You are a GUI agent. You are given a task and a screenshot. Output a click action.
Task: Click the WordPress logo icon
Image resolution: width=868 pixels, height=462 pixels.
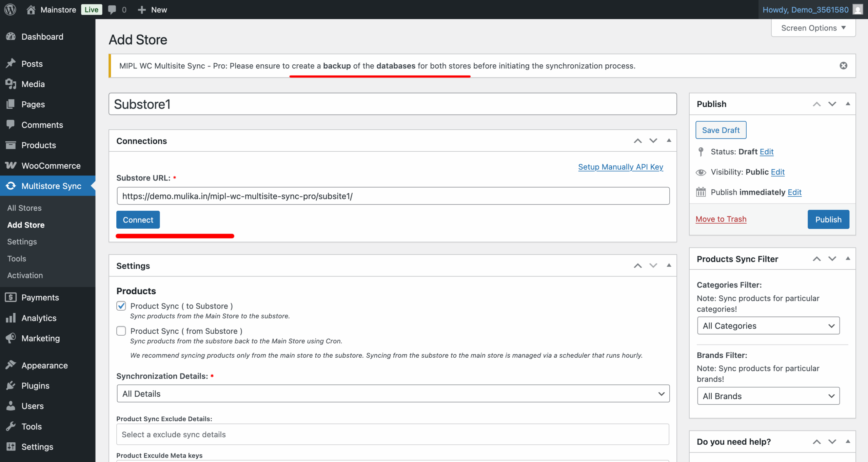pos(10,9)
